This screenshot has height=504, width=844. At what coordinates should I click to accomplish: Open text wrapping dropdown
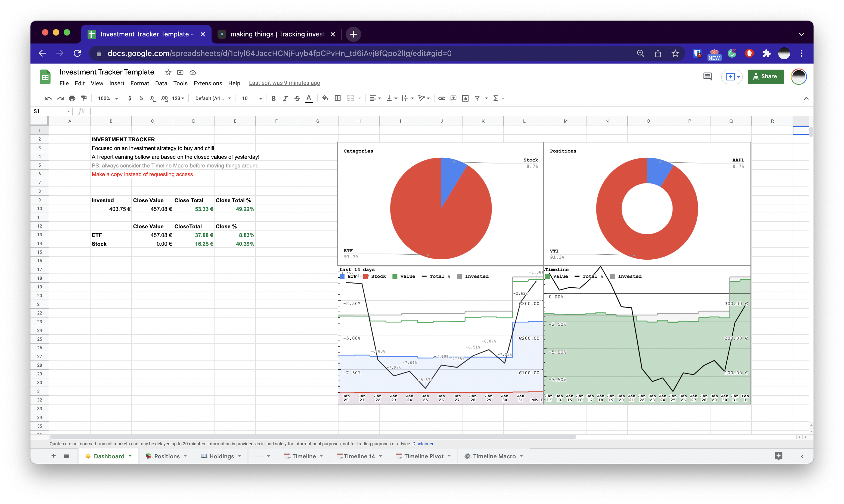tap(408, 98)
